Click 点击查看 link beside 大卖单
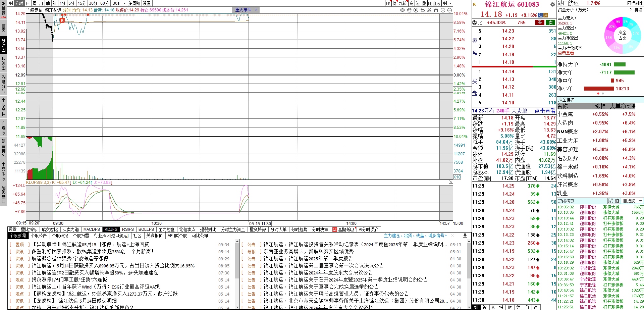The image size is (644, 310). (545, 111)
